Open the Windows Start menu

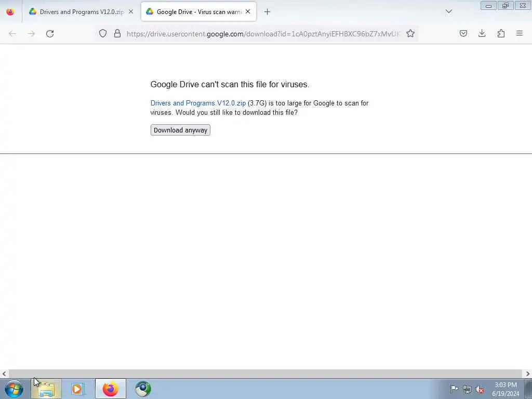point(14,389)
